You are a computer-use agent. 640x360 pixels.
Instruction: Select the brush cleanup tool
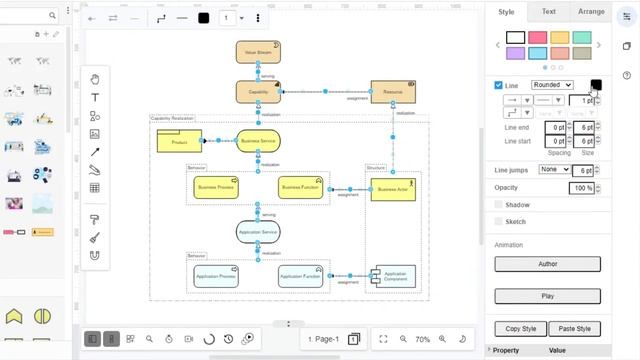point(95,238)
